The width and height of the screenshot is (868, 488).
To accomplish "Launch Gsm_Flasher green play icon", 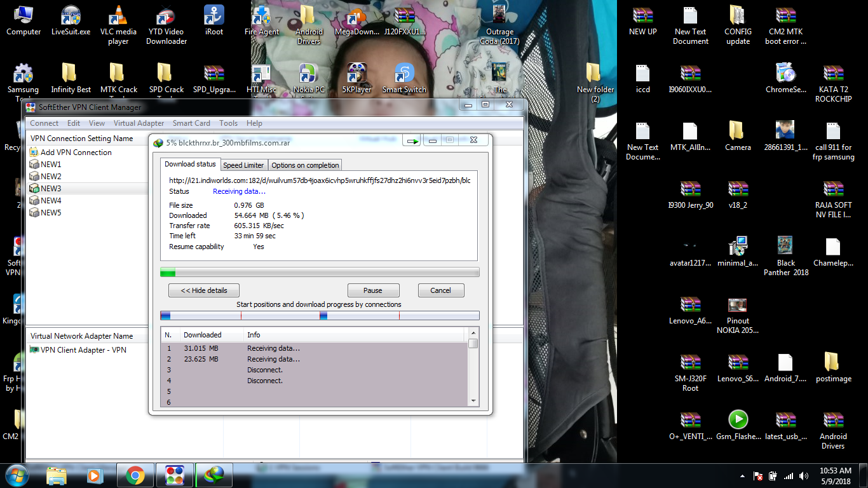I will coord(738,426).
